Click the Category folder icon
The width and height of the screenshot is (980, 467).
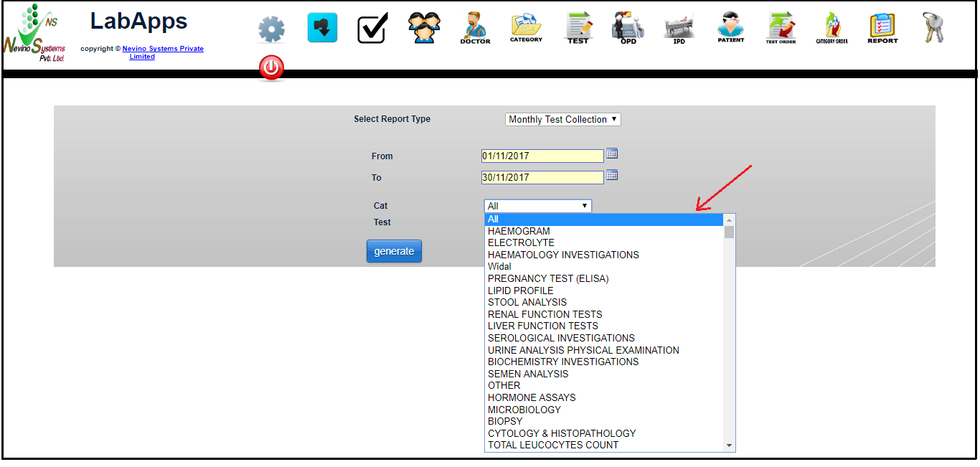[526, 28]
